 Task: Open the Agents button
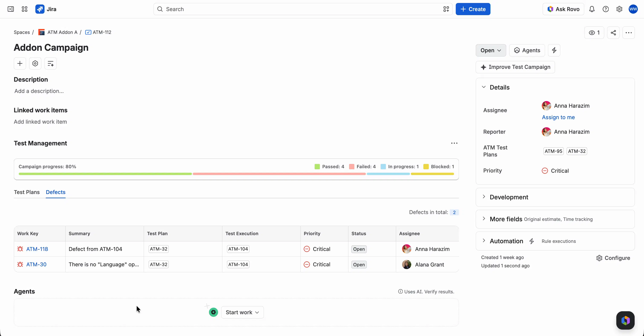[x=527, y=50]
